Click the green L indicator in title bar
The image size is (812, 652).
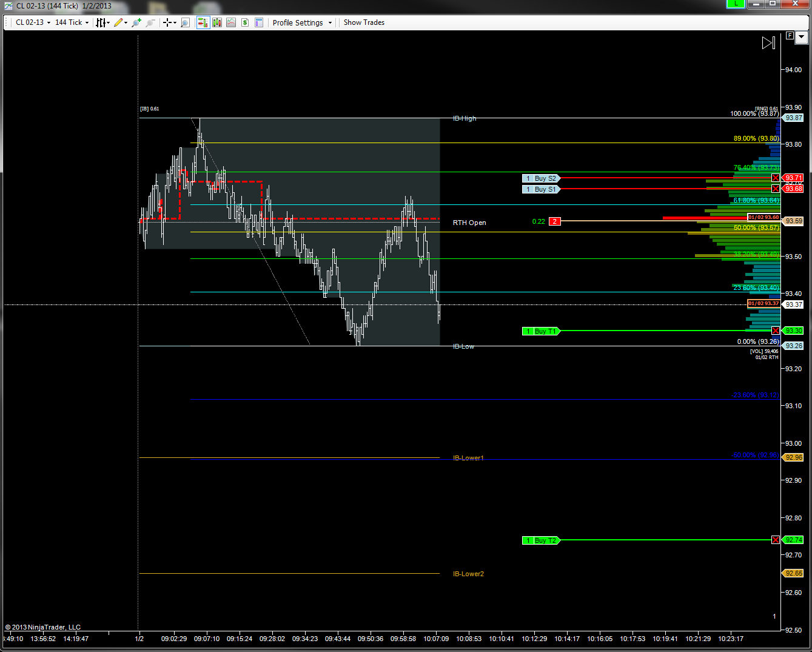[x=736, y=4]
